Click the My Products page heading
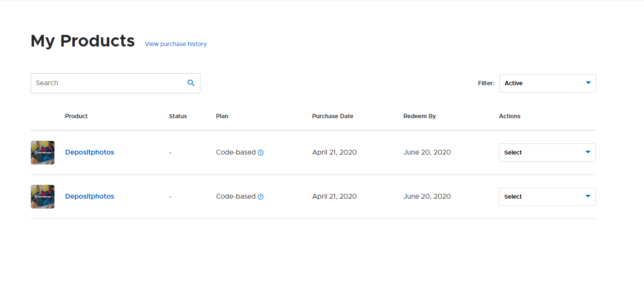The width and height of the screenshot is (644, 282). click(83, 41)
